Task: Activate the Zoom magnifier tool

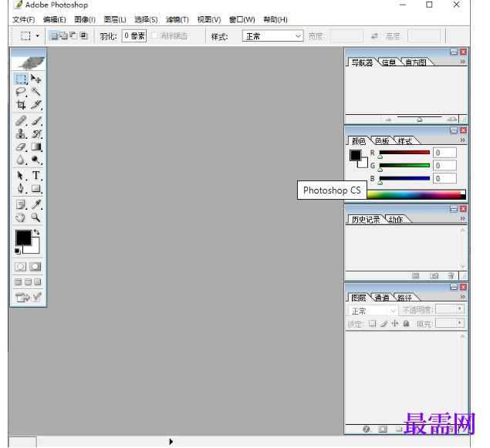Action: pyautogui.click(x=35, y=217)
